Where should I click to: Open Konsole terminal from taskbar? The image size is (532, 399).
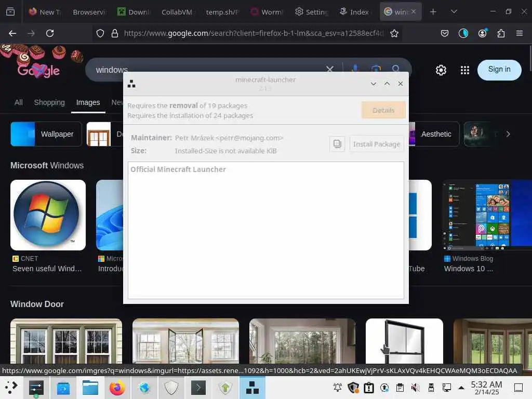(198, 388)
